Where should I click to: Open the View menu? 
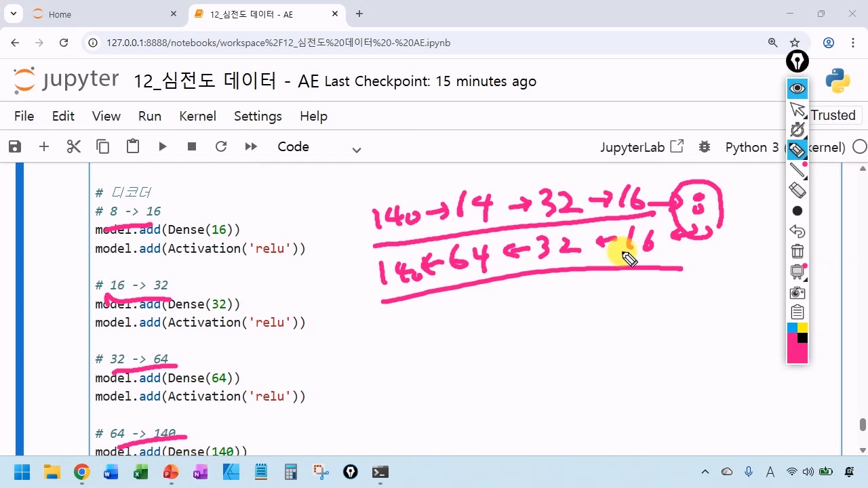106,116
